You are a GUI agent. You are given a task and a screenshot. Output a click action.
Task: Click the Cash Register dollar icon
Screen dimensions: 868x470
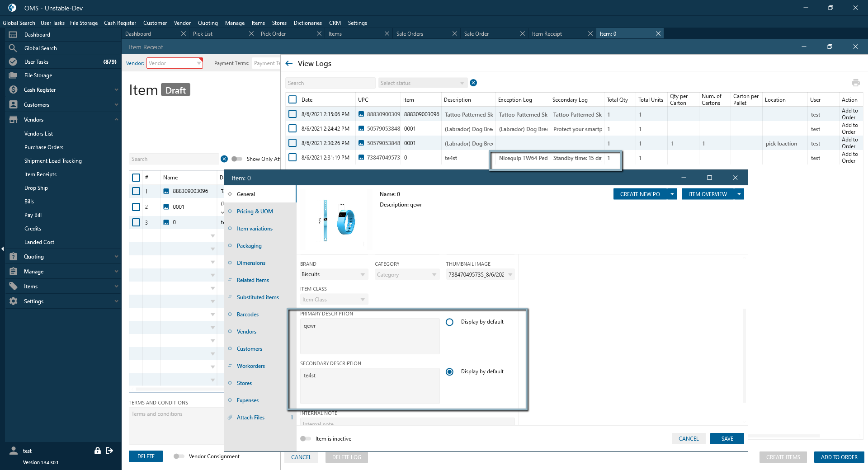pyautogui.click(x=13, y=90)
